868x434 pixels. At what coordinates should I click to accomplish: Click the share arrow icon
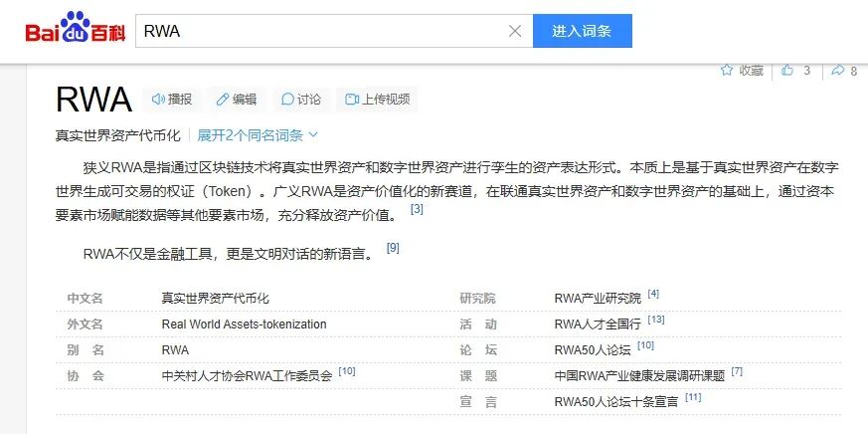[x=838, y=71]
